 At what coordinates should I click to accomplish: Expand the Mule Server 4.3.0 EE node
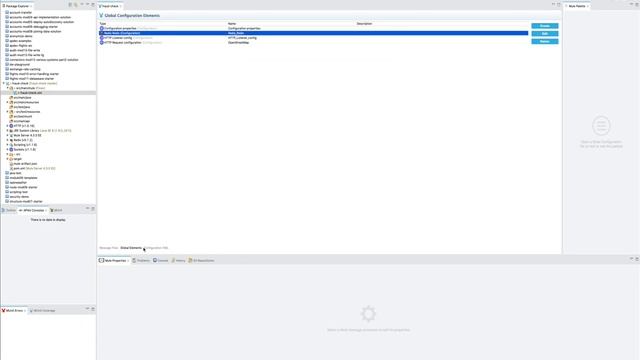tap(7, 136)
